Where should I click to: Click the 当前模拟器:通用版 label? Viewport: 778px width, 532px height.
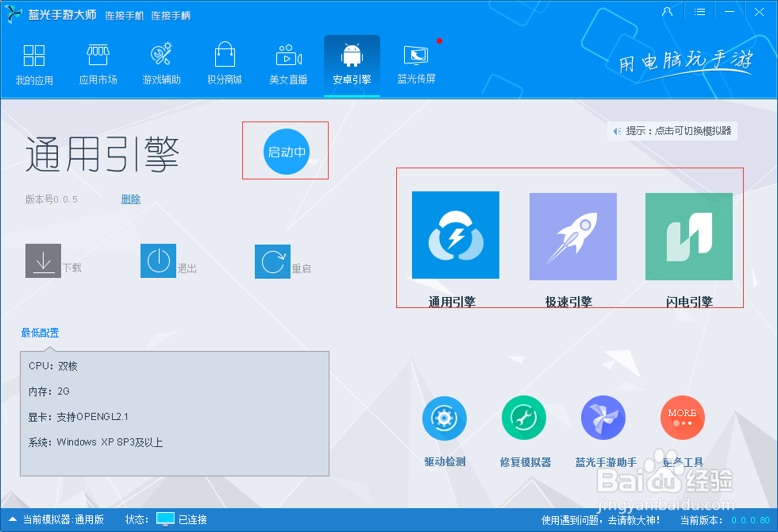64,519
